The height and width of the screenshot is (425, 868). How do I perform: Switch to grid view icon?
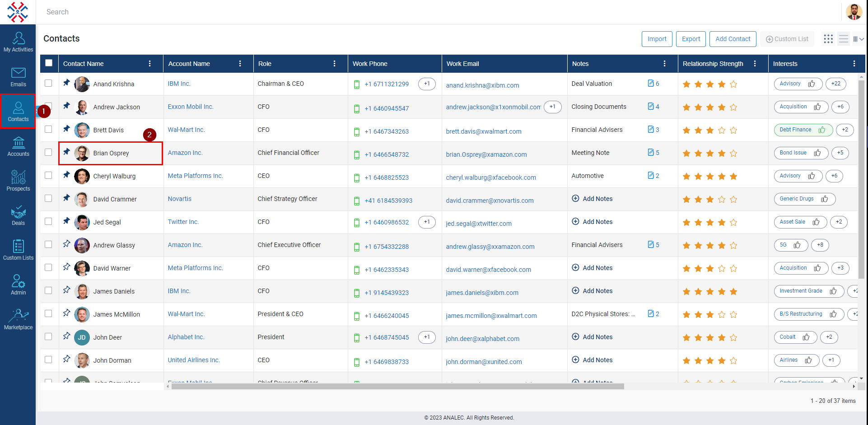pos(828,39)
